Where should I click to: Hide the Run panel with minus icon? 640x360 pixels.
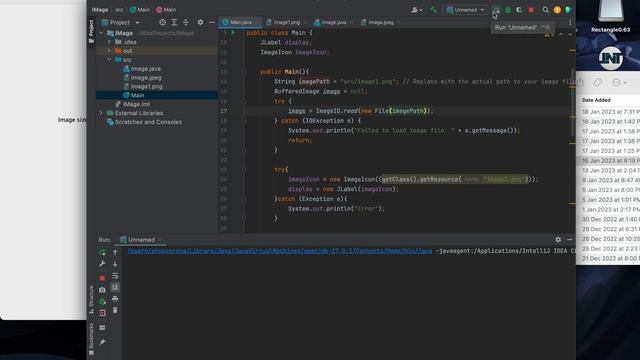coord(570,240)
